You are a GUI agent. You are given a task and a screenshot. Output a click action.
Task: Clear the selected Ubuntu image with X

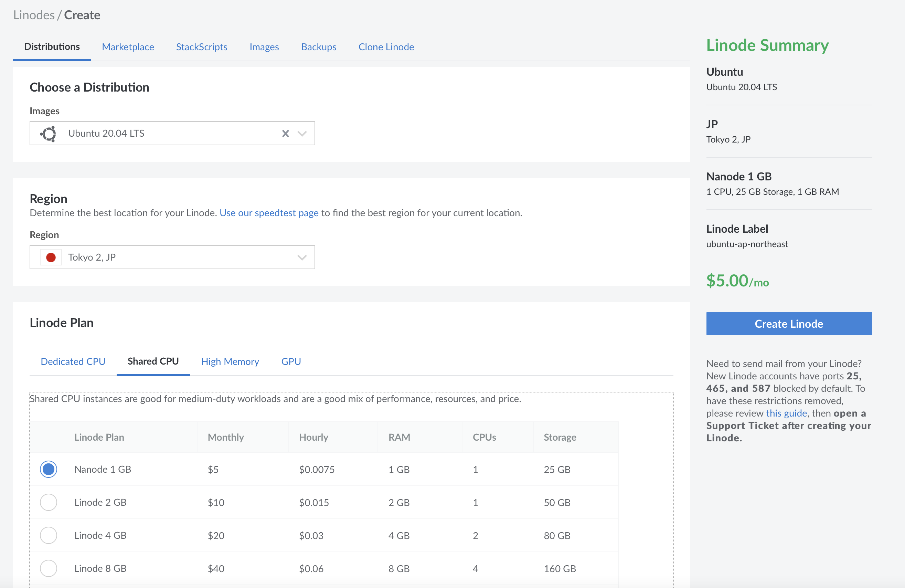[x=285, y=134]
